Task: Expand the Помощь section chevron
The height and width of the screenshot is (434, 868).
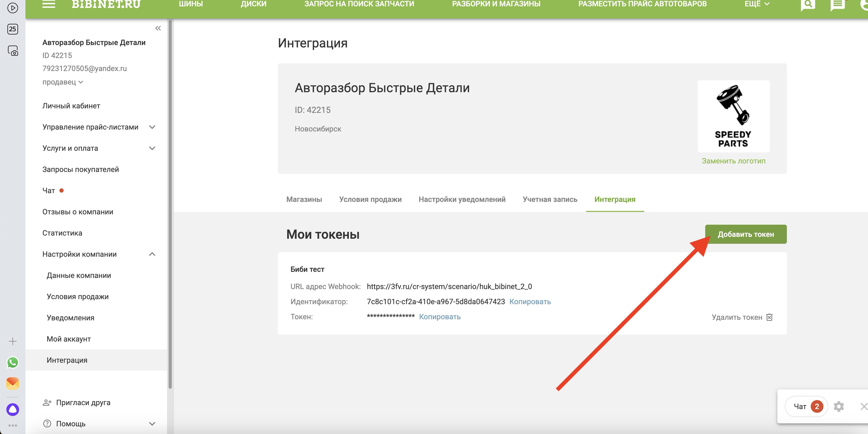Action: tap(152, 424)
